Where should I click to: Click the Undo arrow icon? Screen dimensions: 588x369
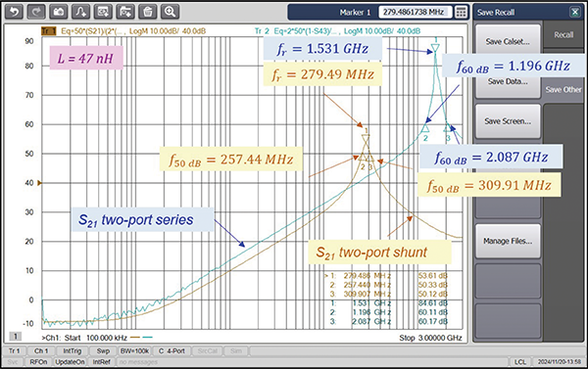(x=14, y=12)
